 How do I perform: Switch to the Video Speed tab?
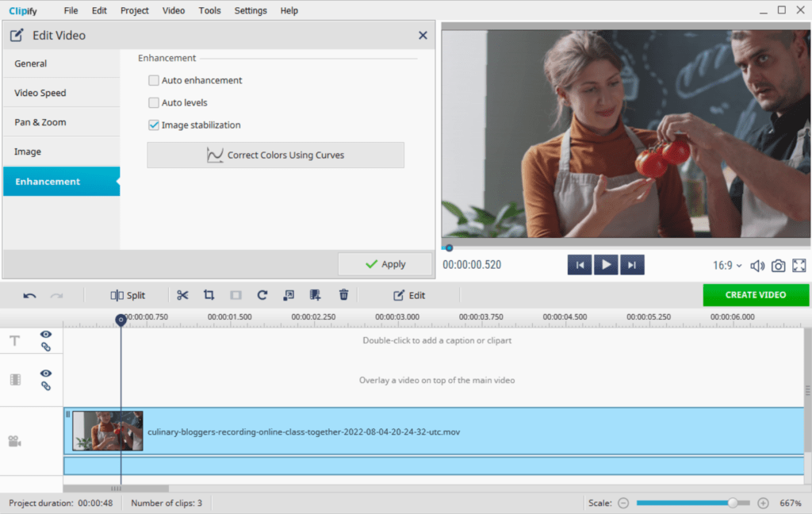[x=62, y=93]
